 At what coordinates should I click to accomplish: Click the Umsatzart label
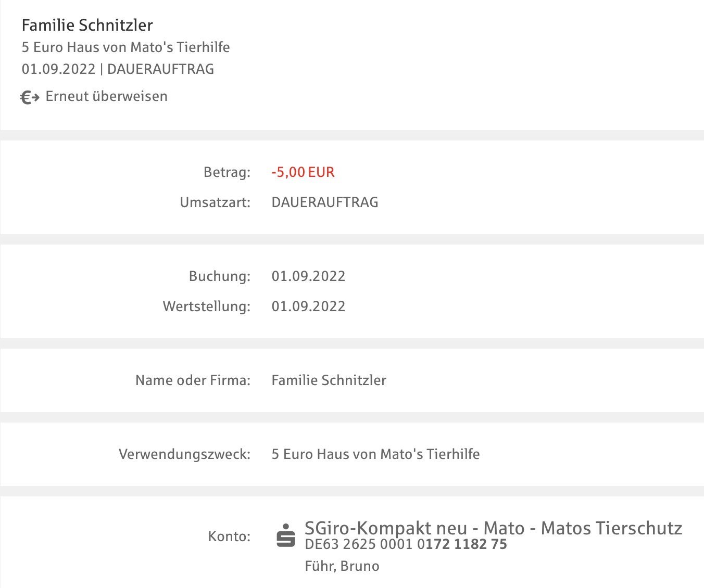(x=215, y=202)
